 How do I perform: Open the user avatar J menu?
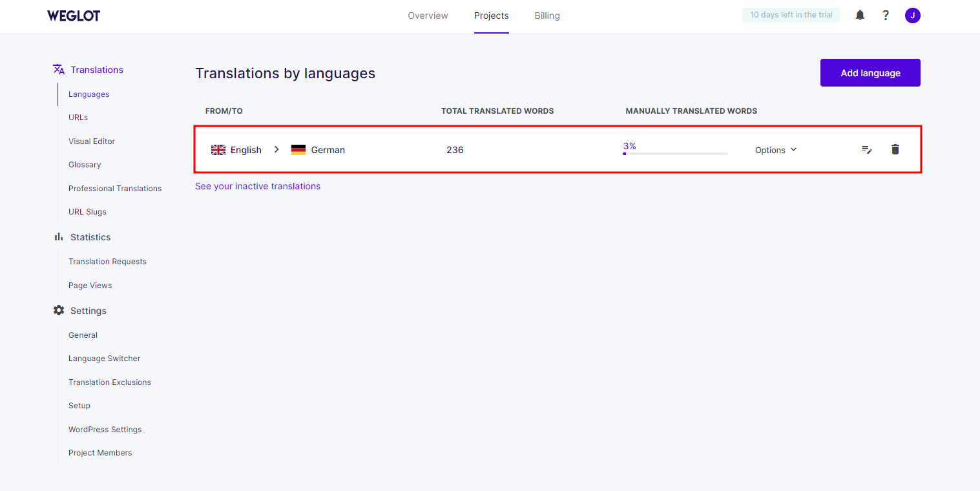point(912,16)
